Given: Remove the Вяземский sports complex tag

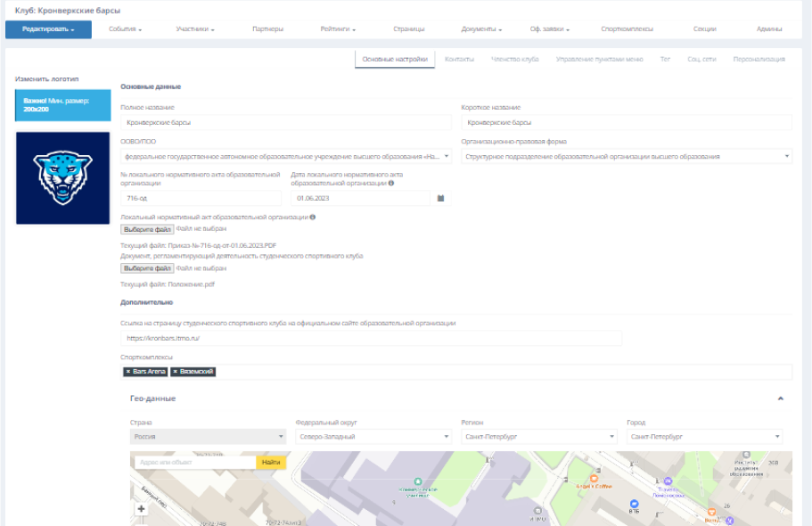Looking at the screenshot, I should [176, 372].
